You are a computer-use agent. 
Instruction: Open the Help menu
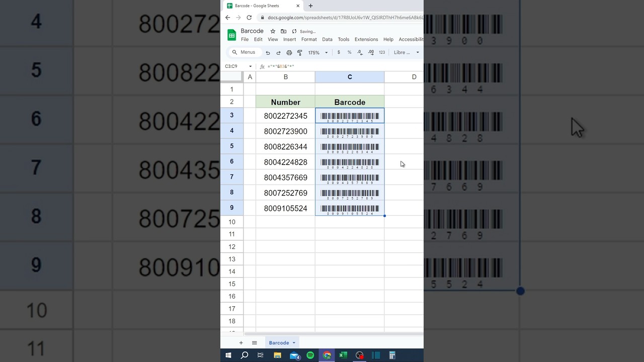(388, 39)
